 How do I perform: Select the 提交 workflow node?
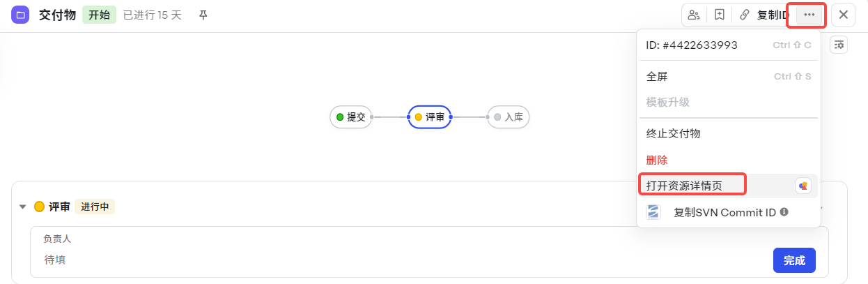click(351, 117)
